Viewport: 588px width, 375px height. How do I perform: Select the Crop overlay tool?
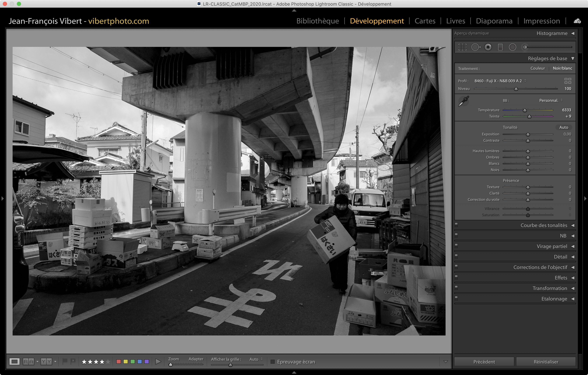462,47
